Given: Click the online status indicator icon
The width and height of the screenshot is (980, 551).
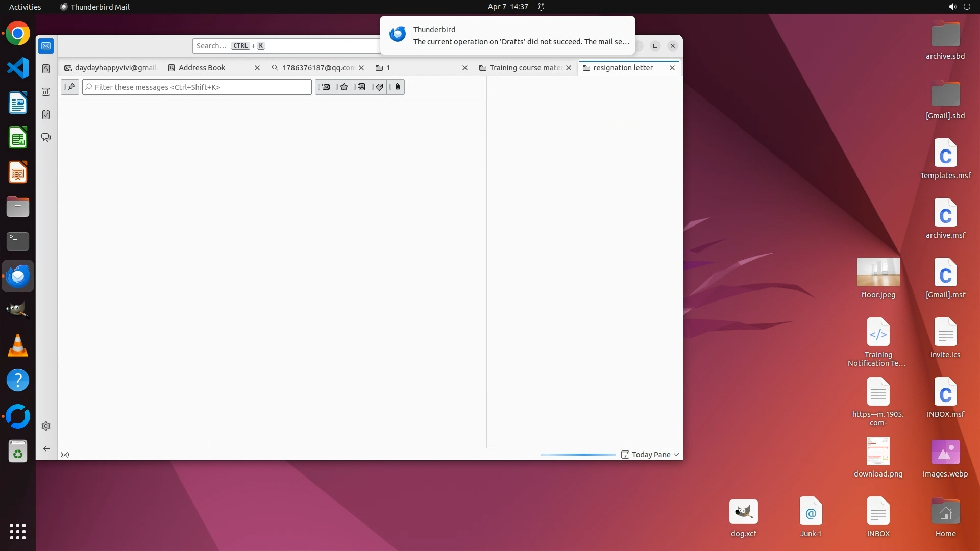Looking at the screenshot, I should click(x=65, y=455).
